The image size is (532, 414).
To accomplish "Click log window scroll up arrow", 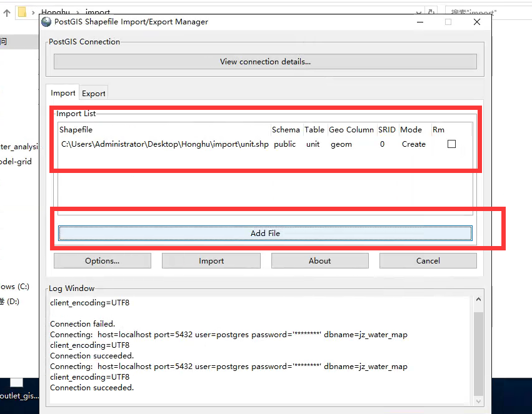I will pyautogui.click(x=478, y=300).
